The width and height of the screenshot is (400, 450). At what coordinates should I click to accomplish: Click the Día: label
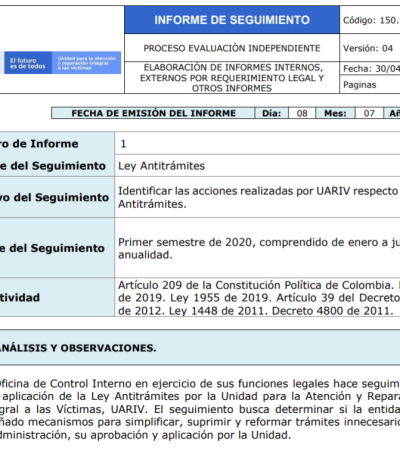(272, 113)
